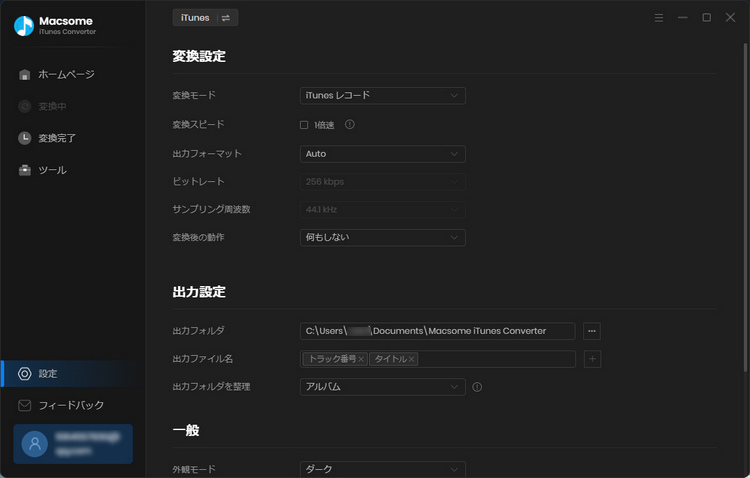
Task: Close the Macsome window
Action: click(730, 18)
